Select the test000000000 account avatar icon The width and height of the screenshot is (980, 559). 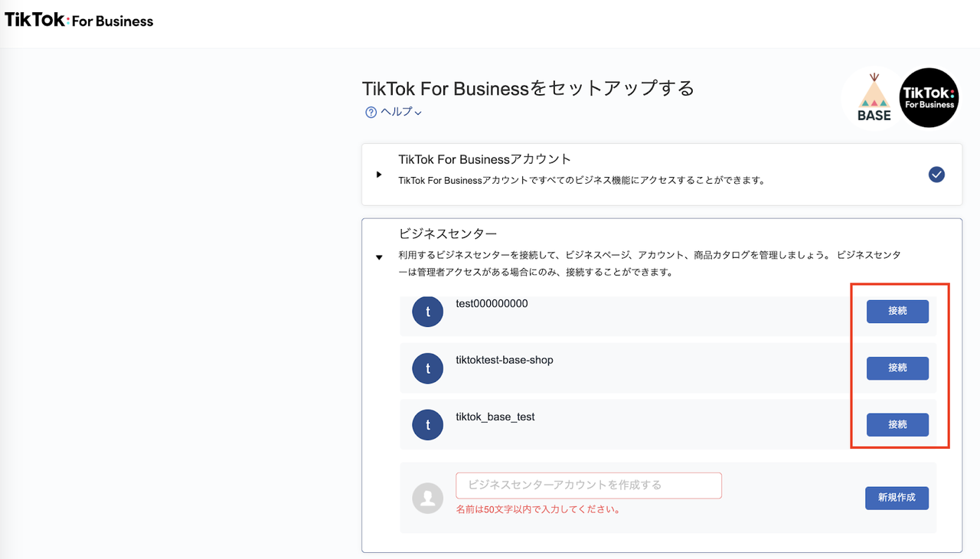(427, 312)
